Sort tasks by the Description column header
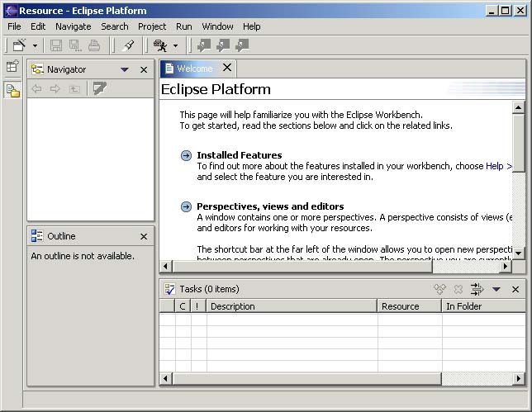Screen dimensions: 532x412 (292, 306)
